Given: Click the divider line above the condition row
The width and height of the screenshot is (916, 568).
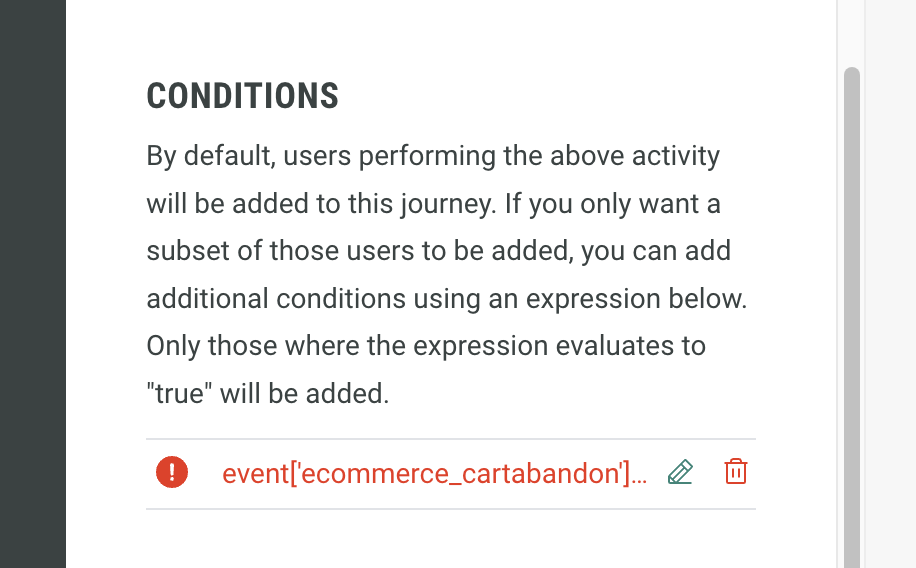Looking at the screenshot, I should [450, 439].
